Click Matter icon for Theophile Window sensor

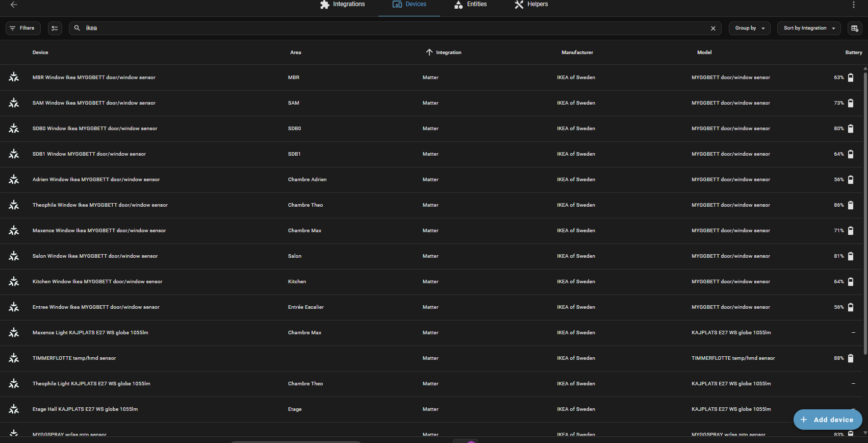tap(14, 205)
